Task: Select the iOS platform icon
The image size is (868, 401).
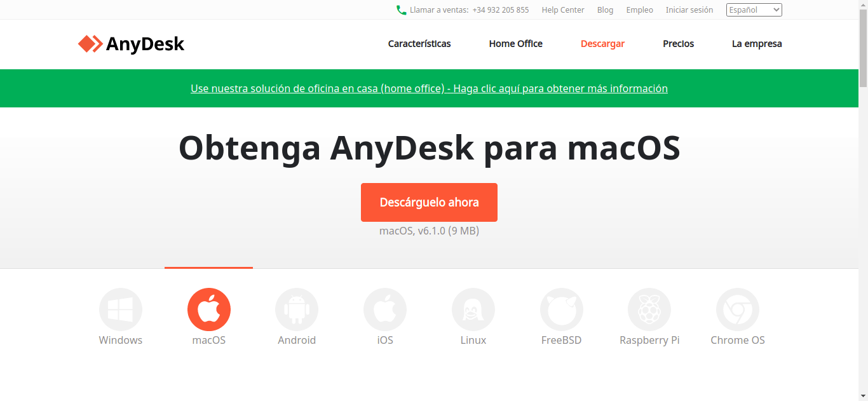Action: click(385, 309)
